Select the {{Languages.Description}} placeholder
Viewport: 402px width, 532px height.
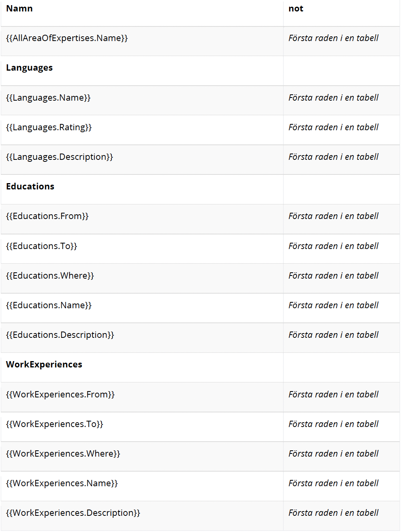[x=60, y=157]
